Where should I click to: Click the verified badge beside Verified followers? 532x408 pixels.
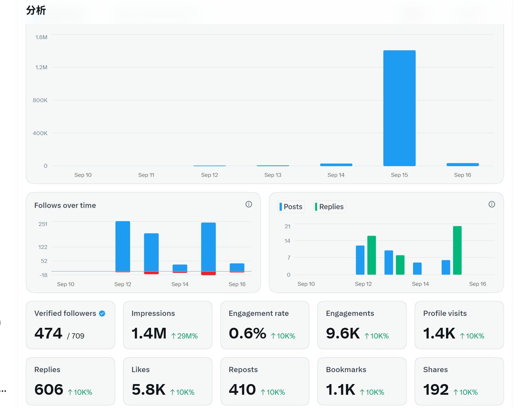[102, 314]
